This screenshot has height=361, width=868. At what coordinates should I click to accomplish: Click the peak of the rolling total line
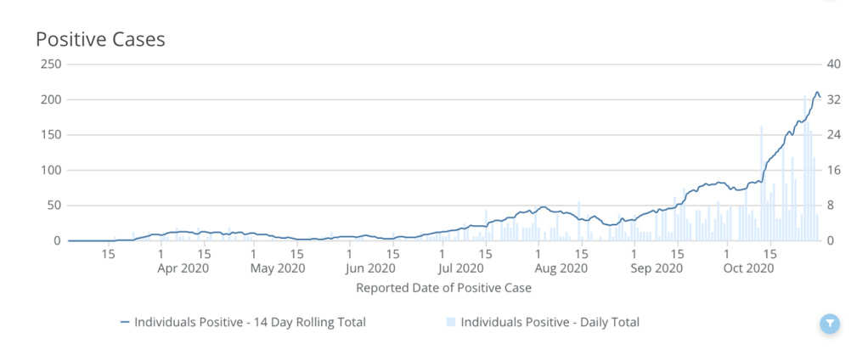coord(817,93)
